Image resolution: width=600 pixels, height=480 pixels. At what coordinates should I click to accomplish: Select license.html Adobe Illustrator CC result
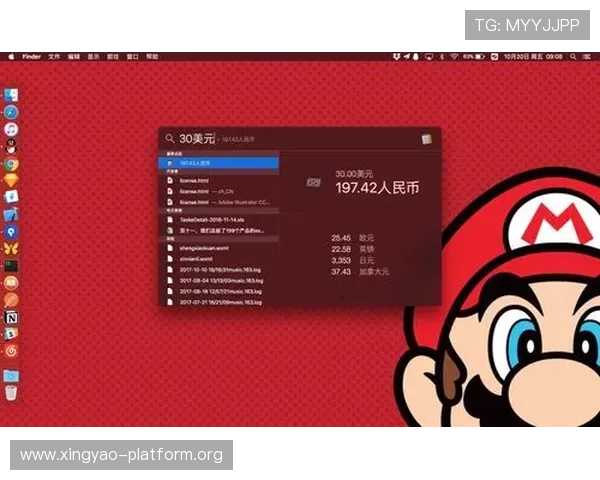[218, 202]
